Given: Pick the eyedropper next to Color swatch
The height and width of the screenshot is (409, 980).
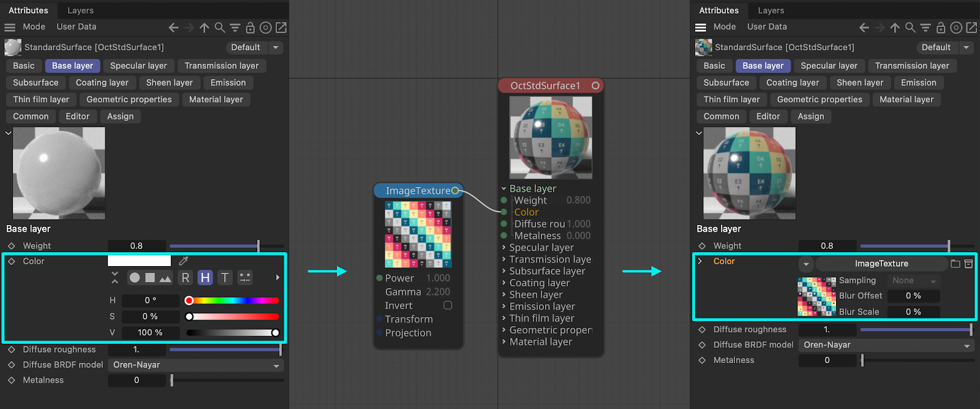Looking at the screenshot, I should (x=183, y=261).
